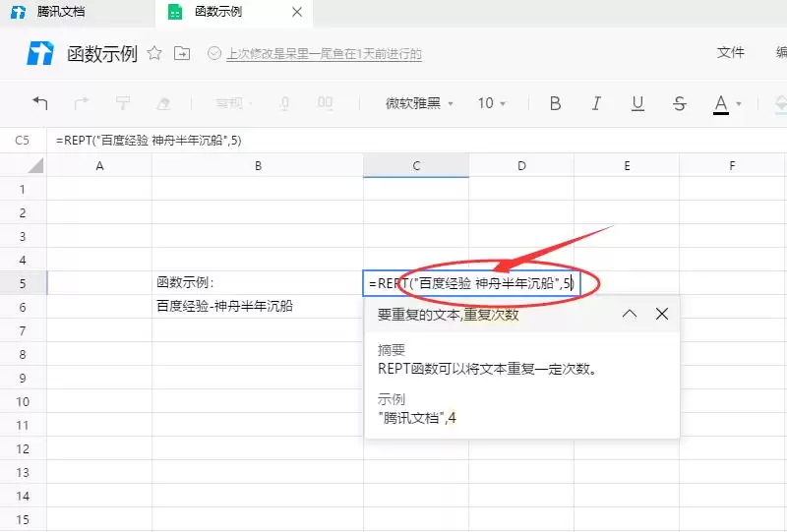Collapse the function hint panel chevron
The height and width of the screenshot is (532, 787).
pos(630,314)
